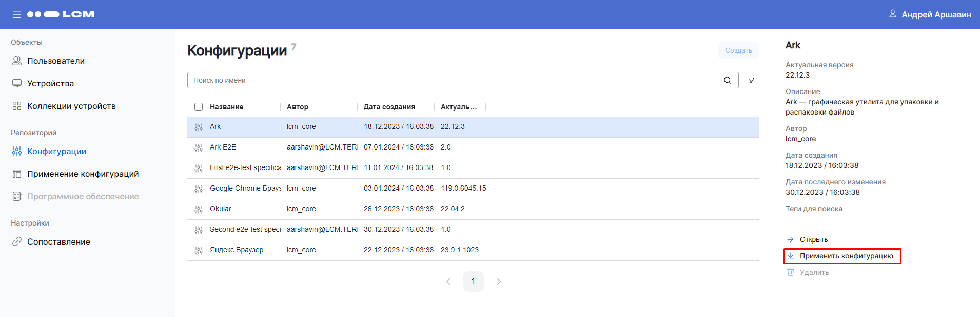
Task: Open the hamburger menu icon
Action: point(17,14)
